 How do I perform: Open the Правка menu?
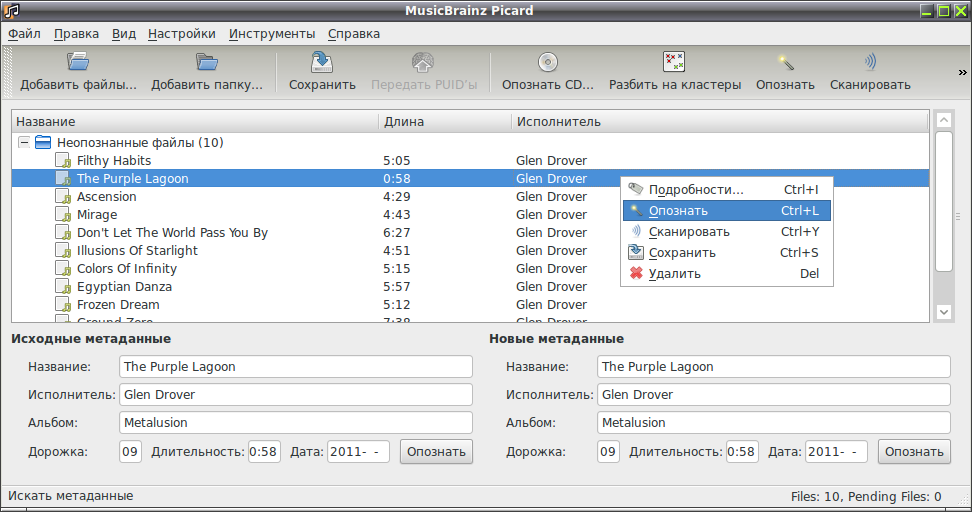point(76,34)
